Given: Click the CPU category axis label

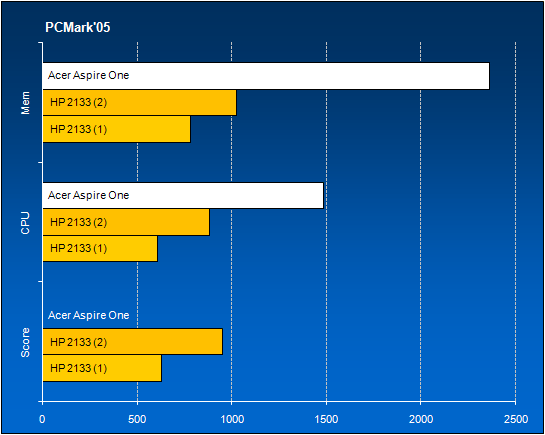Looking at the screenshot, I should pos(25,223).
